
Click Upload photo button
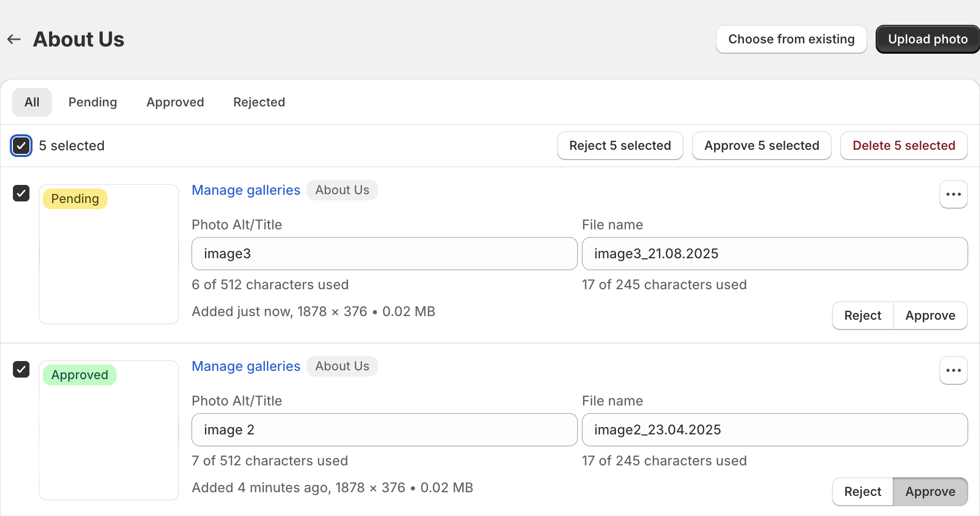point(927,39)
